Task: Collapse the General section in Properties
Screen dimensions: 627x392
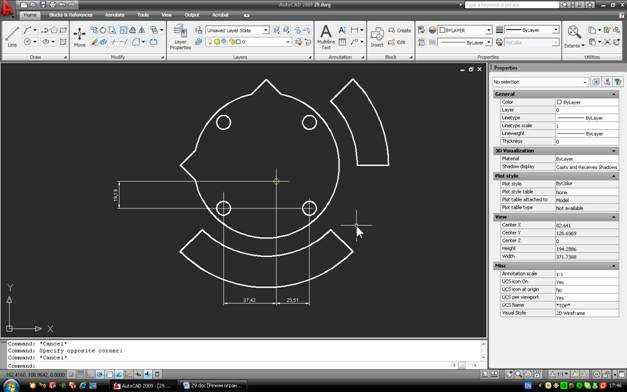Action: point(614,94)
